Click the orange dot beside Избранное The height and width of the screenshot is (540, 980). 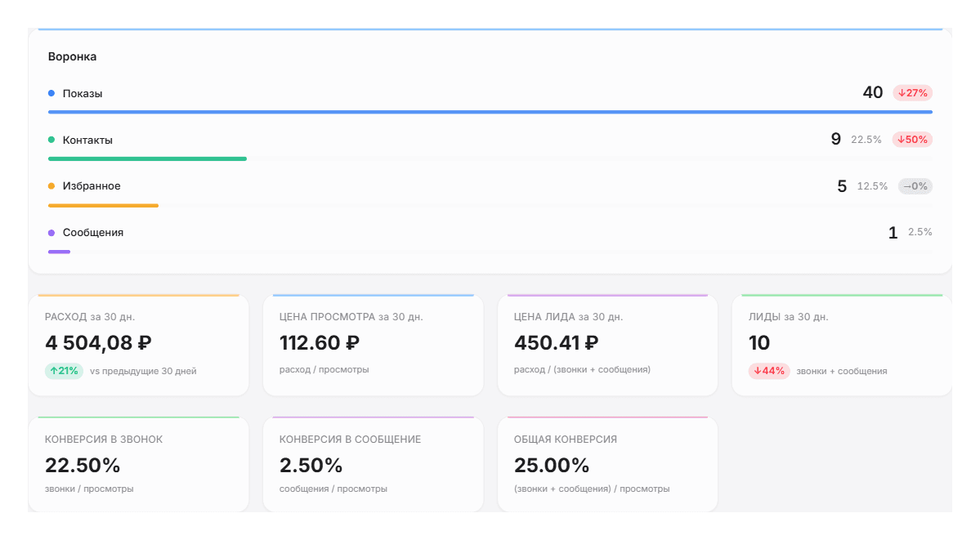51,186
